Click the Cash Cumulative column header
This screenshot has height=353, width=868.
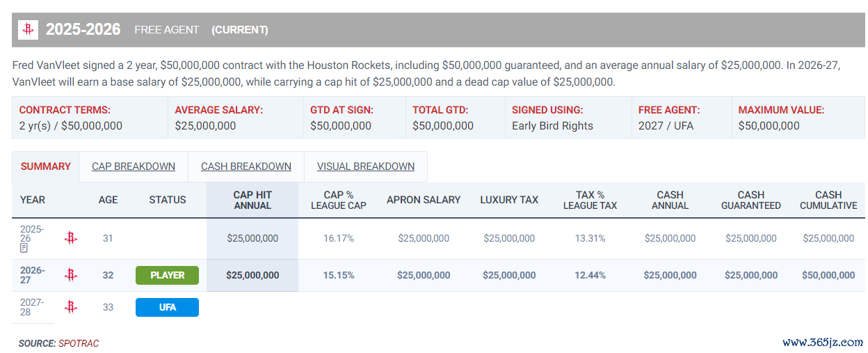pos(828,200)
